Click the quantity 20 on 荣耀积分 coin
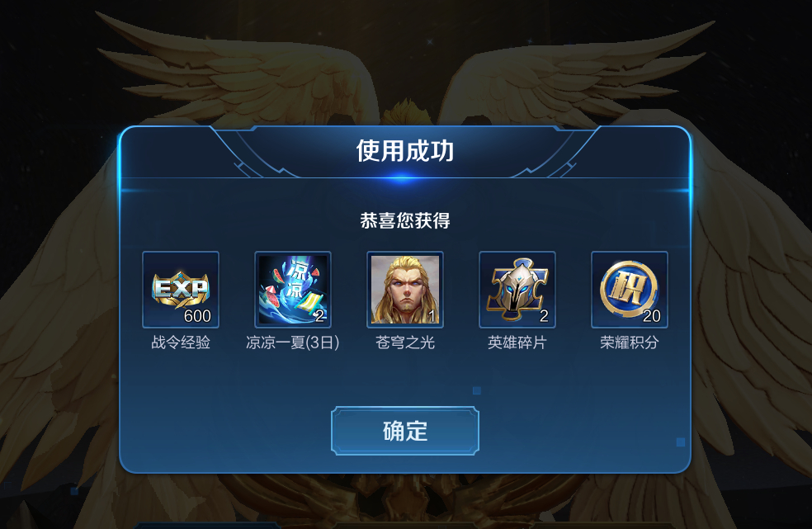This screenshot has height=529, width=812. coord(651,316)
